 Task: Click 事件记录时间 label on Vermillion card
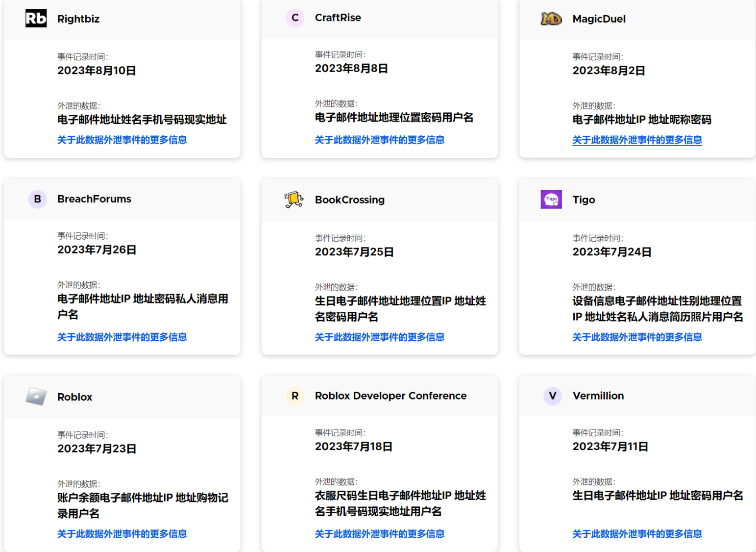pos(598,433)
